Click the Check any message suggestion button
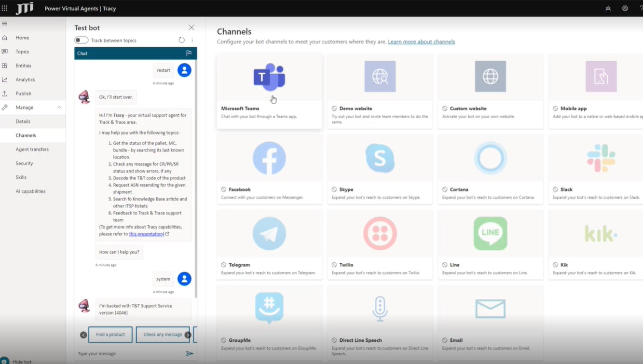Screen dimensions: 643x364 coord(163,335)
